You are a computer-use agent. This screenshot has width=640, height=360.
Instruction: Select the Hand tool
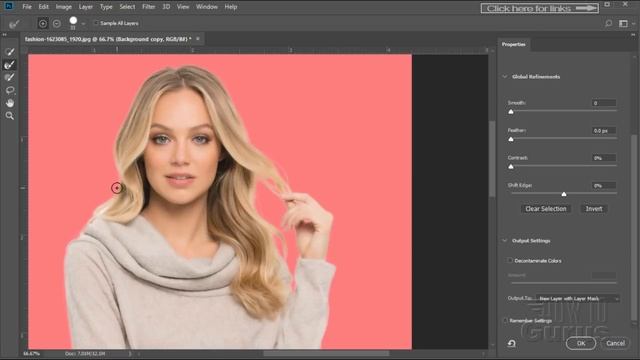click(10, 103)
